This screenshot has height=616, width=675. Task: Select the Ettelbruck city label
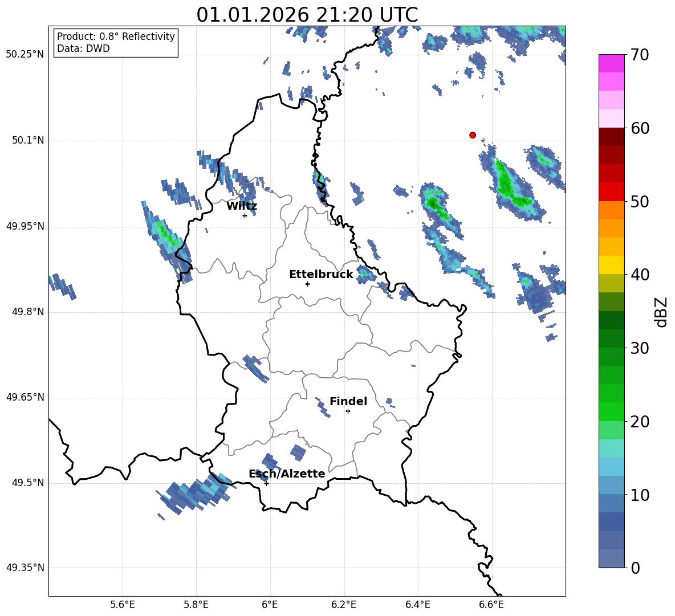[321, 275]
